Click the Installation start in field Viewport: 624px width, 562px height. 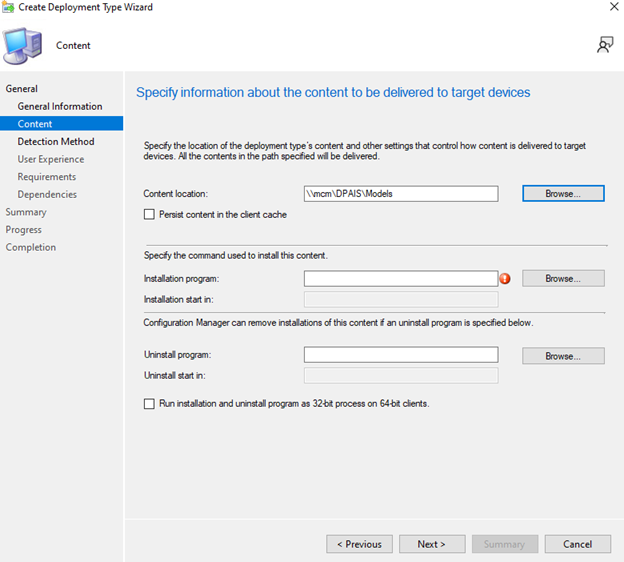tap(401, 299)
